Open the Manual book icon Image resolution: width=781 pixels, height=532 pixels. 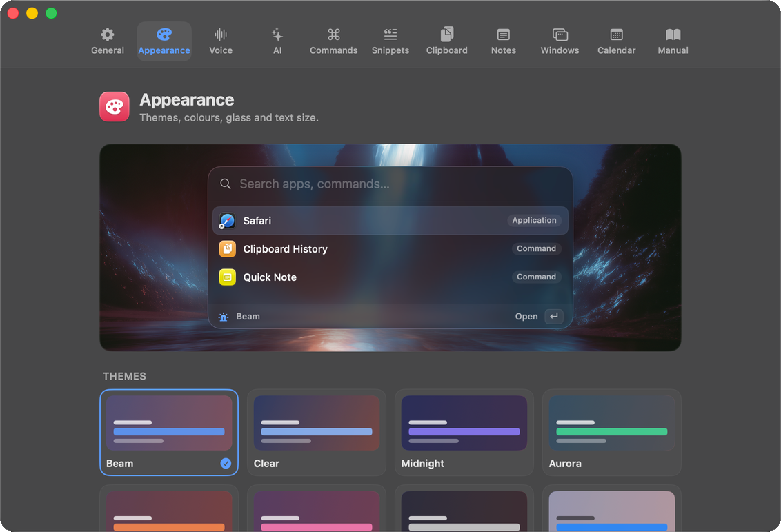[x=673, y=35]
